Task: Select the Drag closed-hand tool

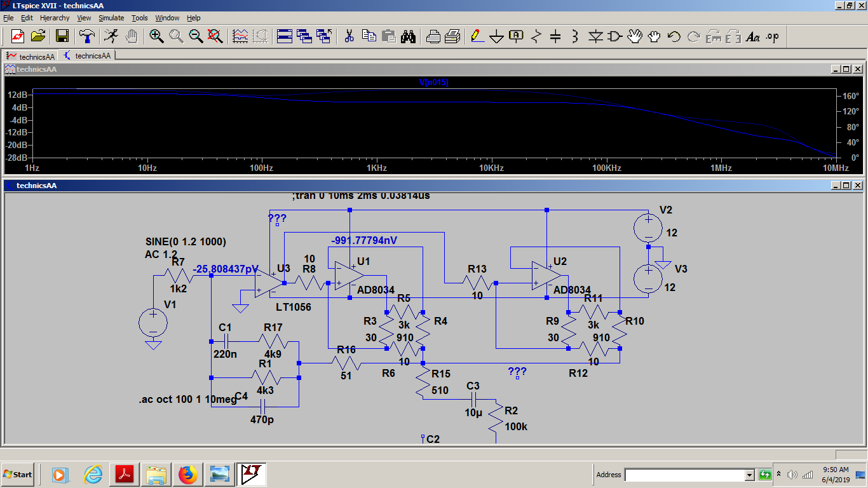Action: (x=654, y=36)
